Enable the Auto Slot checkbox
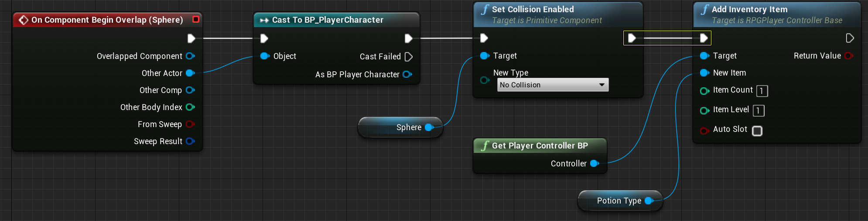This screenshot has width=868, height=221. tap(757, 131)
